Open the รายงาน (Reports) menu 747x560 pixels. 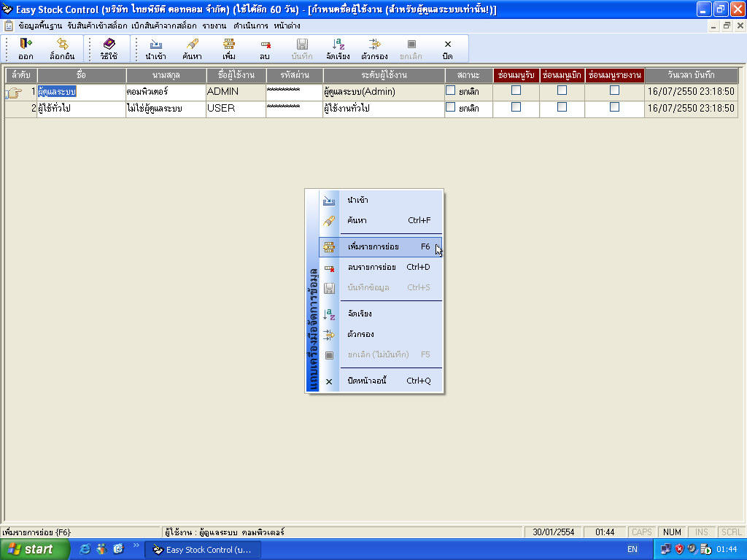point(214,26)
